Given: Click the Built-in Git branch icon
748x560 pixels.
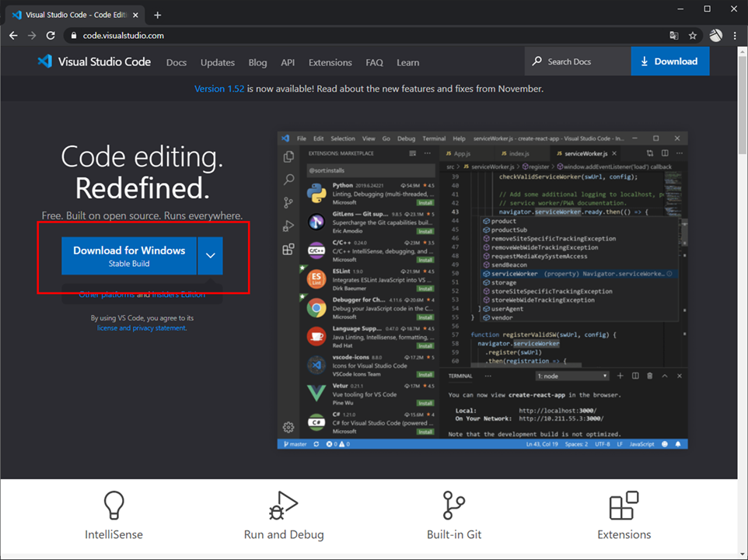Looking at the screenshot, I should [x=453, y=505].
